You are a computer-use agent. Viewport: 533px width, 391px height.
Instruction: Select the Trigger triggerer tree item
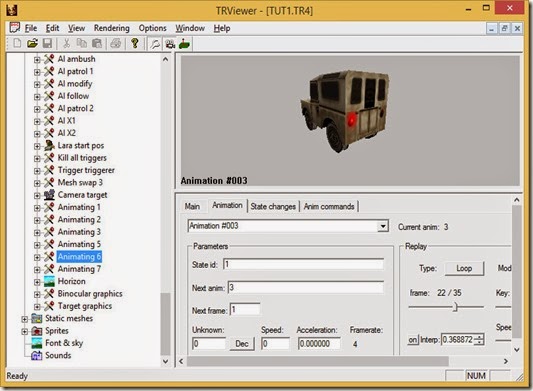pos(86,170)
